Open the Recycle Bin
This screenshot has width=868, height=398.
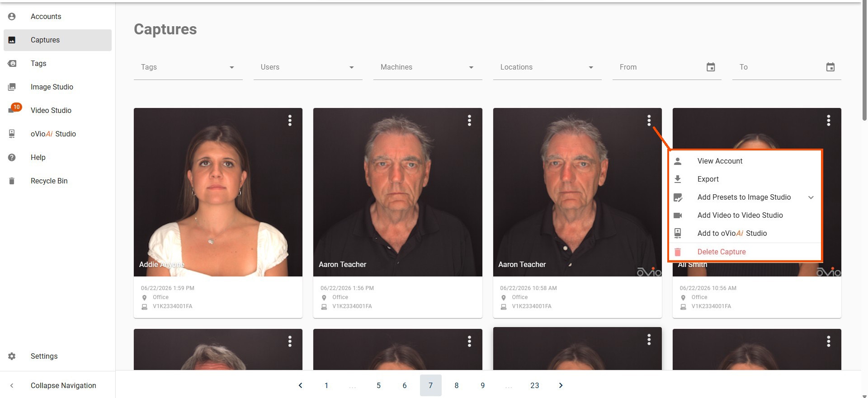click(x=57, y=181)
